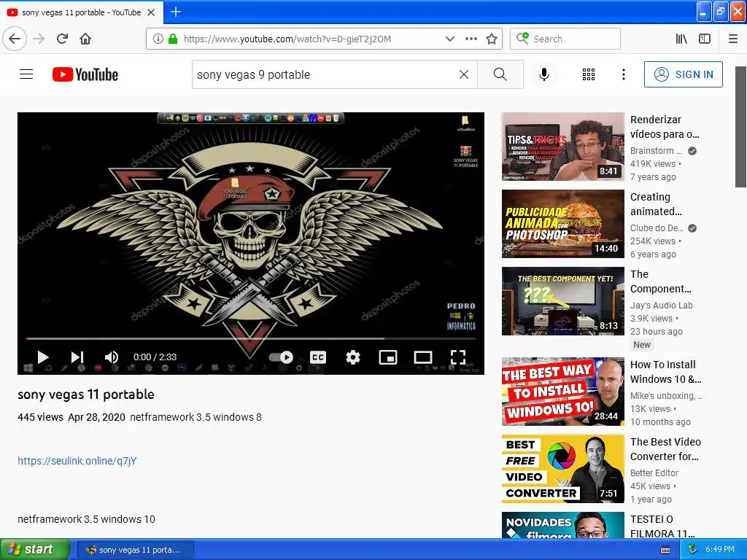This screenshot has width=747, height=560.
Task: Open the Library bookmarks icon
Action: tap(681, 39)
